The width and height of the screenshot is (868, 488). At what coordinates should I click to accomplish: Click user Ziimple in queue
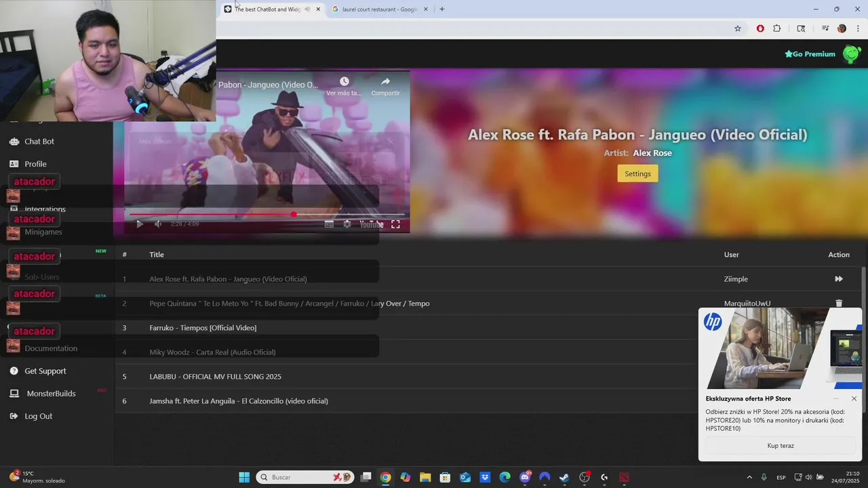point(736,279)
